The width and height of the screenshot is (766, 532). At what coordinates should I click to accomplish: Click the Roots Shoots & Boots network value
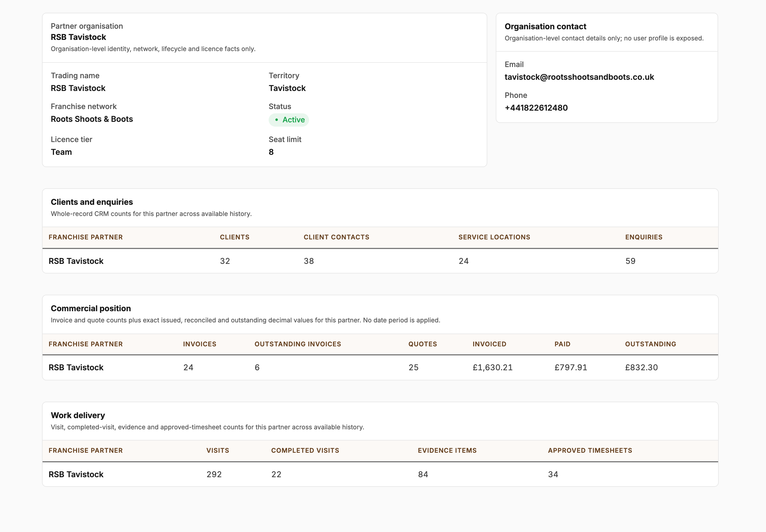(x=92, y=119)
